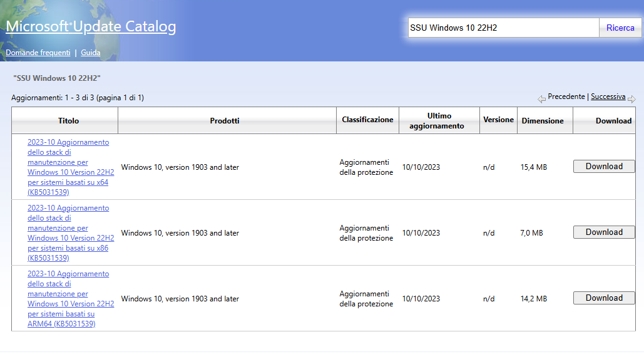The height and width of the screenshot is (354, 644).
Task: Select the 7,0 MB size cell
Action: point(531,233)
